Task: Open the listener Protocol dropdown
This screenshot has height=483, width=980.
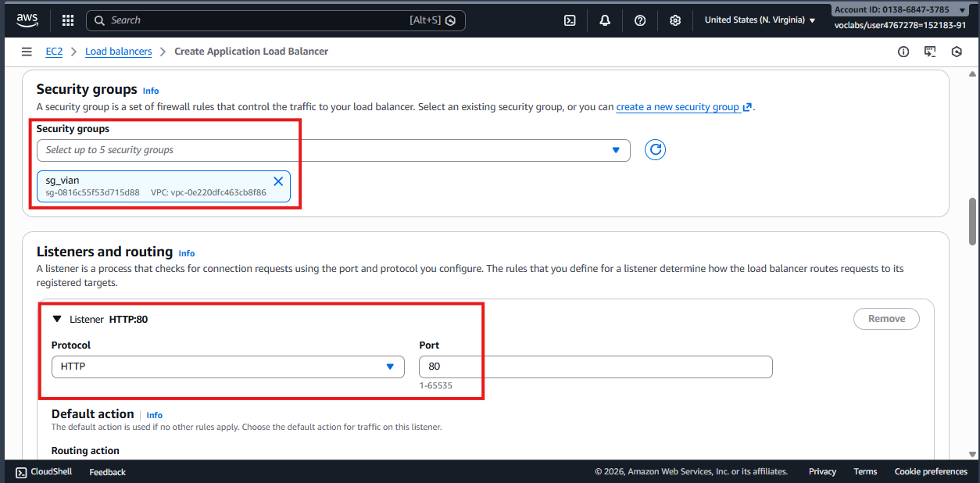Action: click(x=227, y=367)
